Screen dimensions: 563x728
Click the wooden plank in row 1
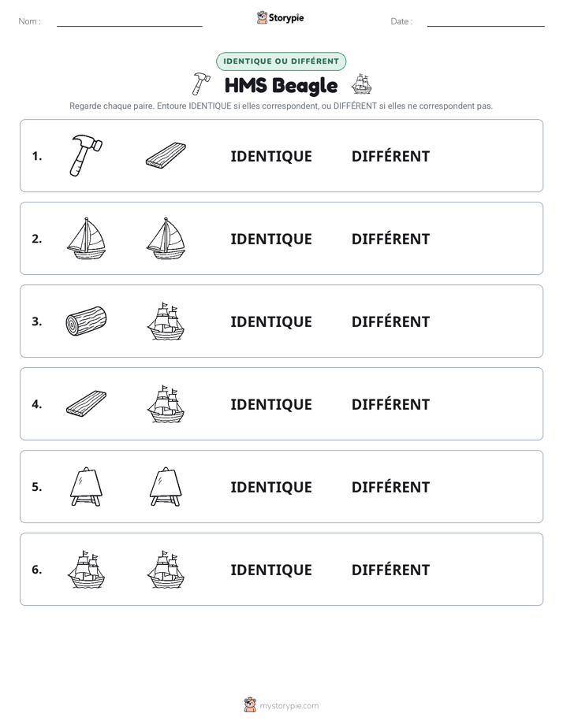pos(166,155)
